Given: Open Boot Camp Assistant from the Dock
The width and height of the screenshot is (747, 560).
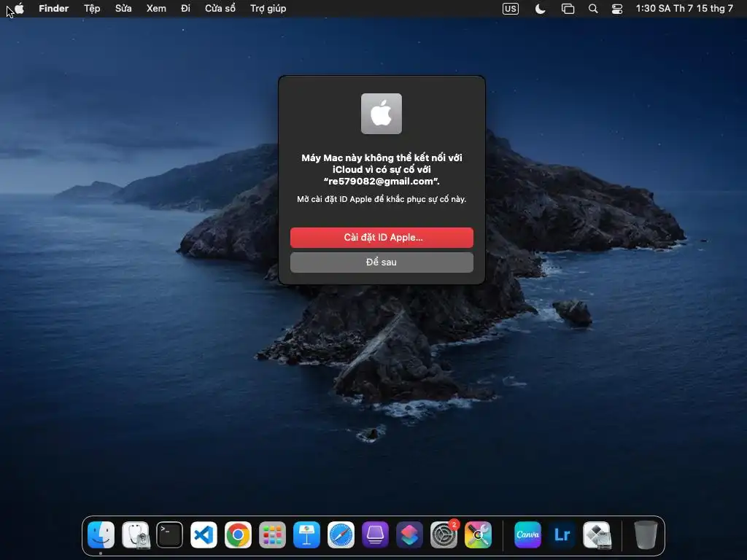Looking at the screenshot, I should click(x=597, y=534).
